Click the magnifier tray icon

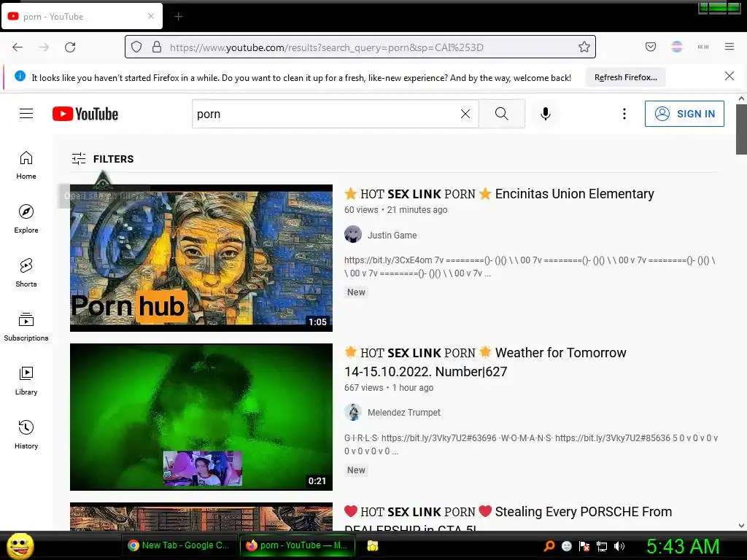tap(549, 545)
